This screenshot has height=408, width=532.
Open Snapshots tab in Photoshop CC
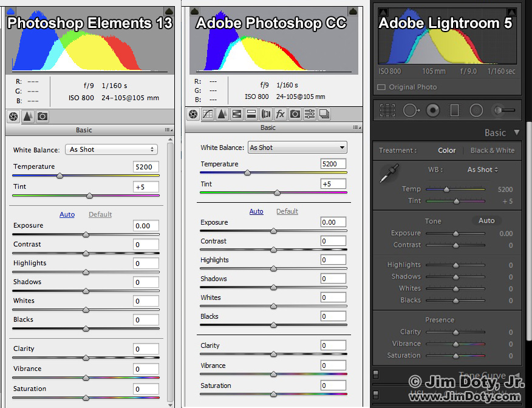[x=324, y=114]
